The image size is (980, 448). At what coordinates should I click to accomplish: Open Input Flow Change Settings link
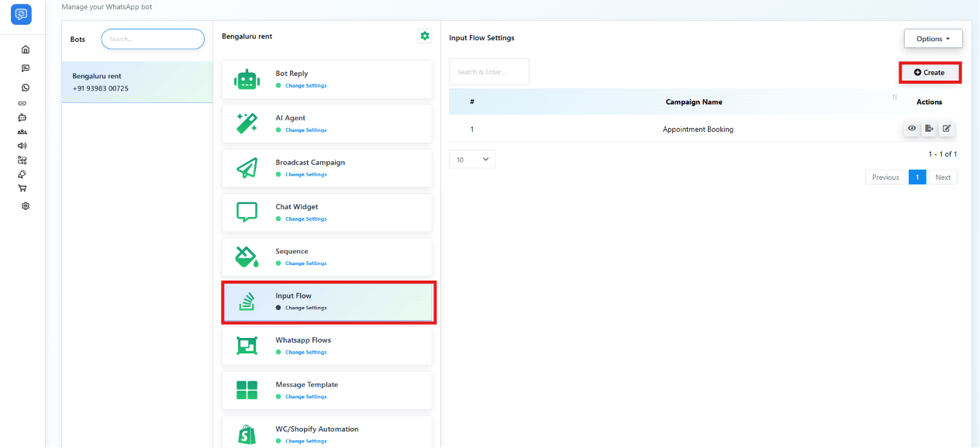tap(306, 308)
